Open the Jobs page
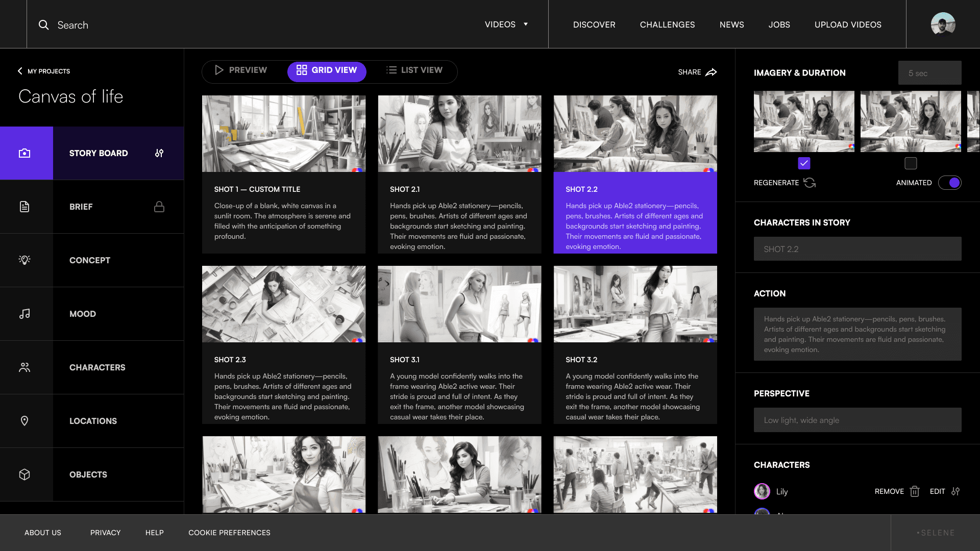This screenshot has width=980, height=551. coord(779,24)
